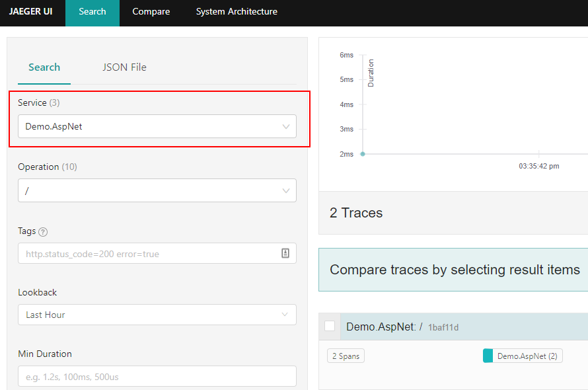Screen dimensions: 588x390
Task: Switch to the Compare page
Action: [x=151, y=12]
